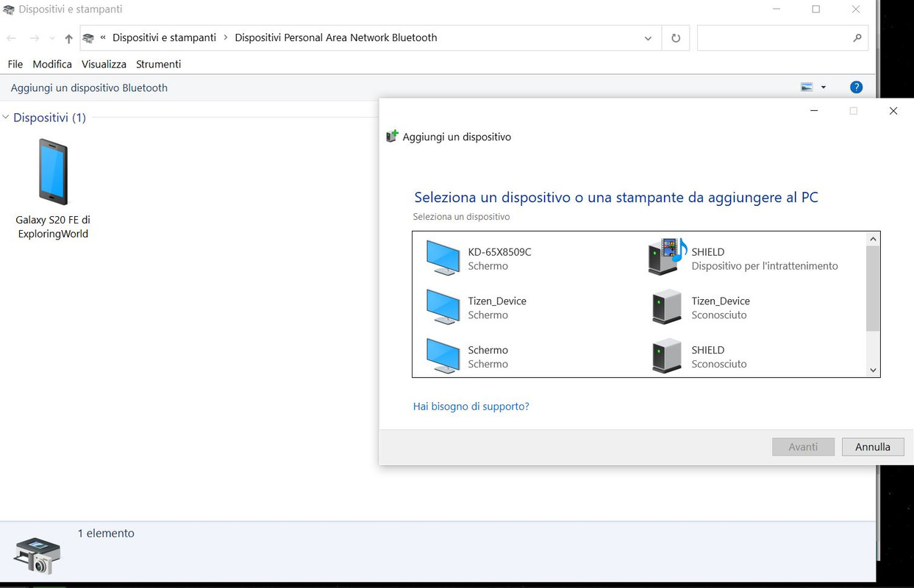Click the back navigation arrow
Viewport: 914px width, 588px height.
tap(12, 38)
